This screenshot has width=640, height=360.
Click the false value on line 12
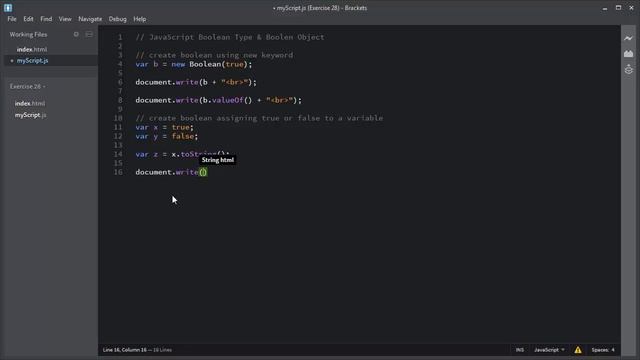point(182,136)
